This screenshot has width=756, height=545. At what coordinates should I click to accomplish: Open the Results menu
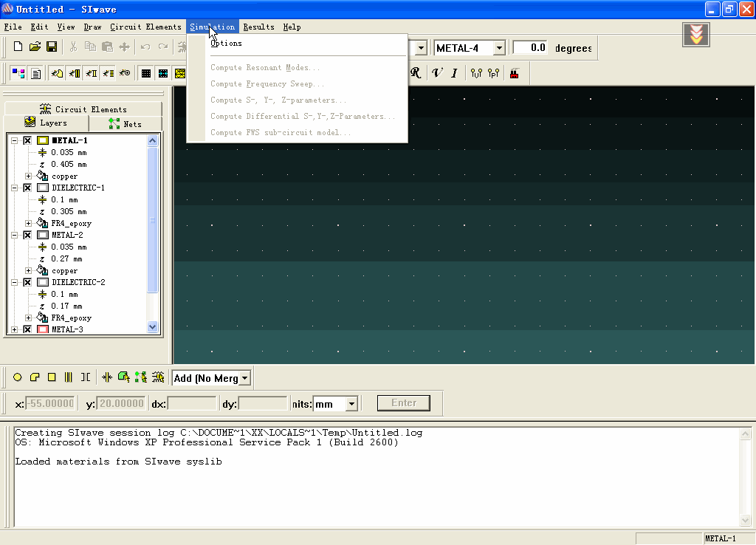click(x=259, y=27)
